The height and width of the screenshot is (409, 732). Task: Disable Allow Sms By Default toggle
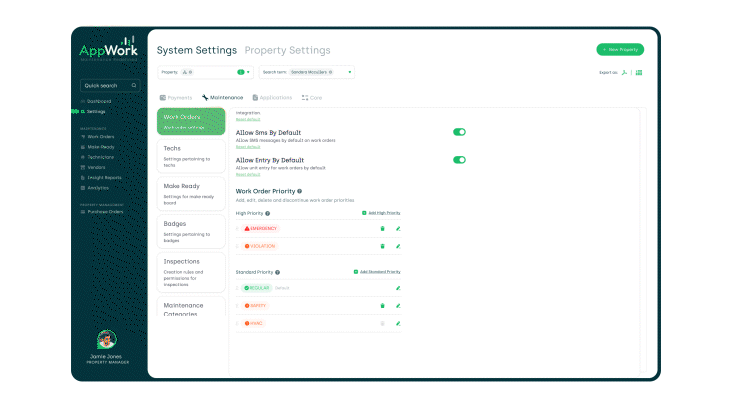pos(459,132)
